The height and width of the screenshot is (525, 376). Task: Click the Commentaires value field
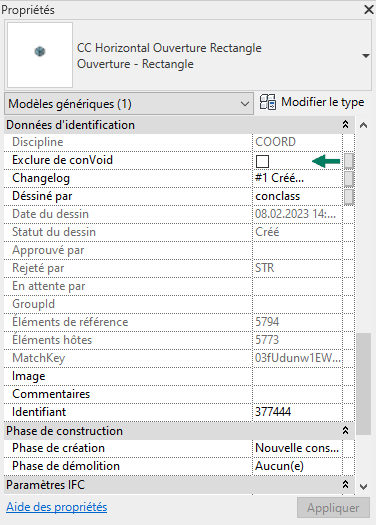297,394
